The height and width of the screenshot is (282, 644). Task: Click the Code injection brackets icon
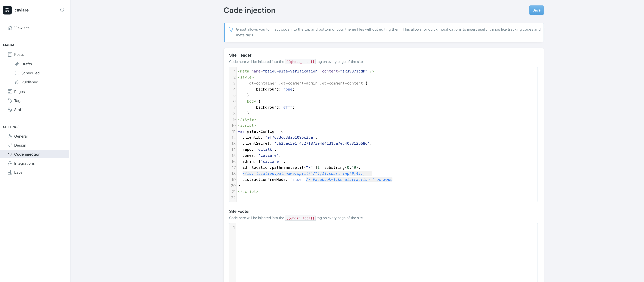(10, 154)
